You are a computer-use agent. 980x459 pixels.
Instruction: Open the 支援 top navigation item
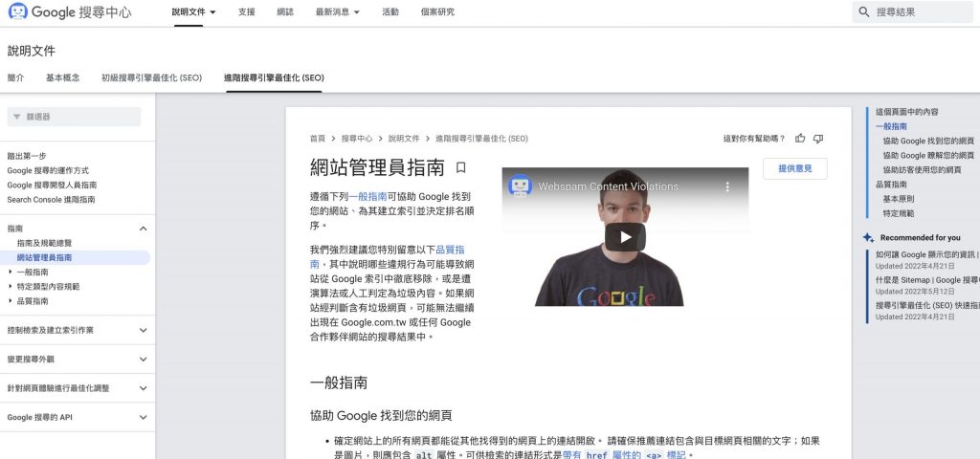tap(246, 11)
